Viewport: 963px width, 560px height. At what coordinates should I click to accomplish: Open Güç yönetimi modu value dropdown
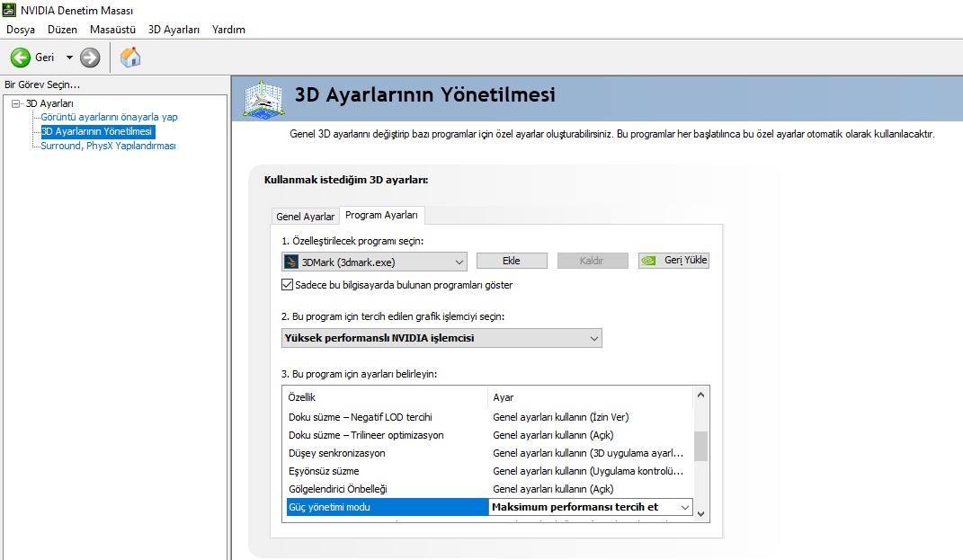point(685,507)
